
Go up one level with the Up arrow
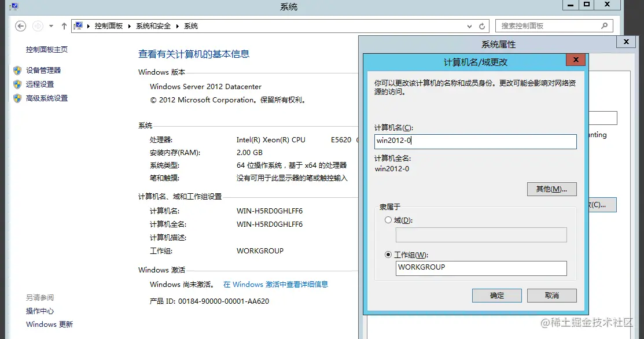click(x=64, y=26)
